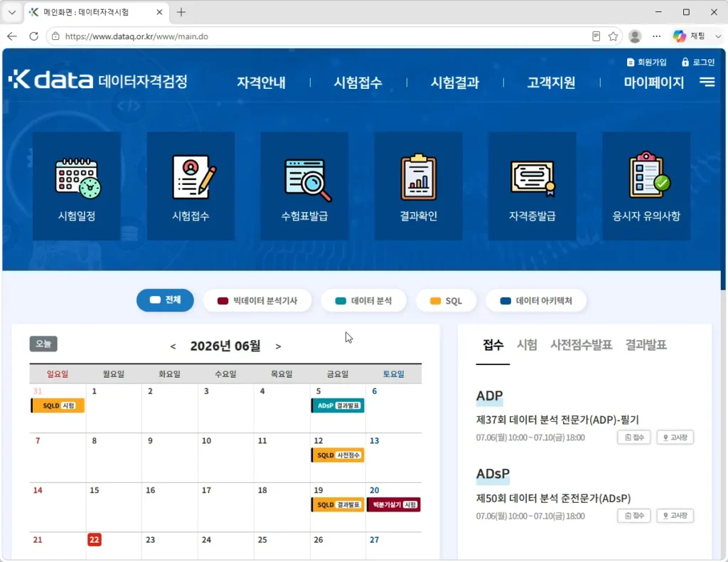The height and width of the screenshot is (562, 728).
Task: Add page to favorites star icon
Action: point(614,36)
